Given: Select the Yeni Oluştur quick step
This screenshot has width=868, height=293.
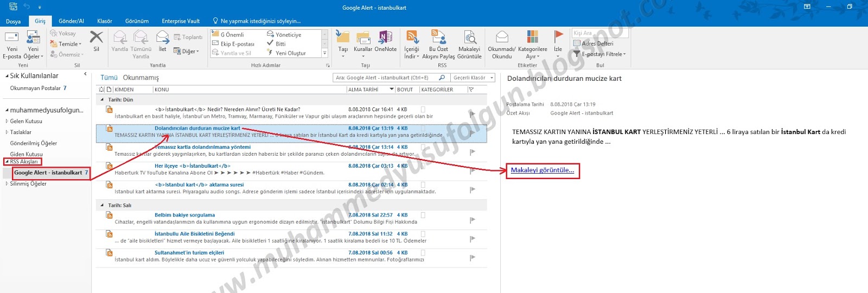Looking at the screenshot, I should tap(286, 53).
